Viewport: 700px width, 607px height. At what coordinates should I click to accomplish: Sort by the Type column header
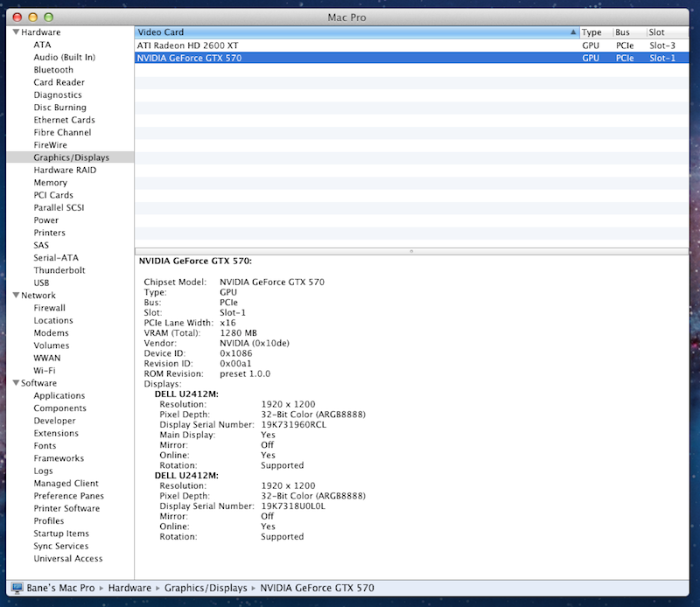[596, 32]
